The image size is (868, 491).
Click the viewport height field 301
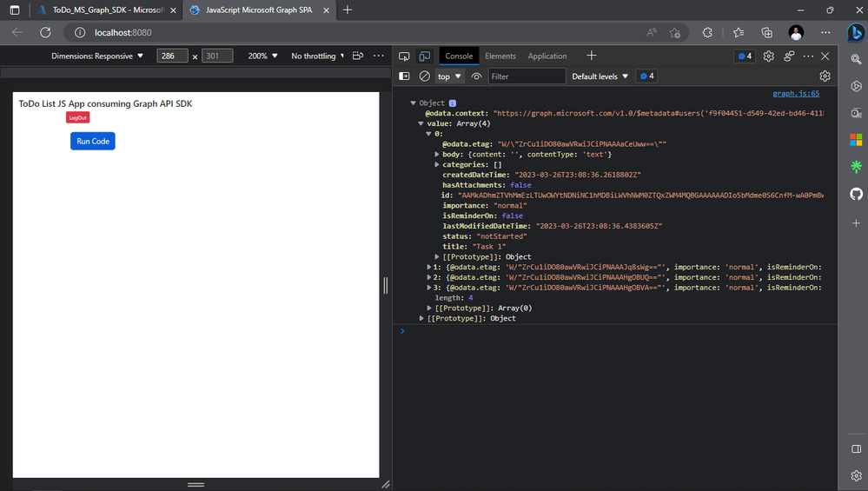[x=217, y=56]
